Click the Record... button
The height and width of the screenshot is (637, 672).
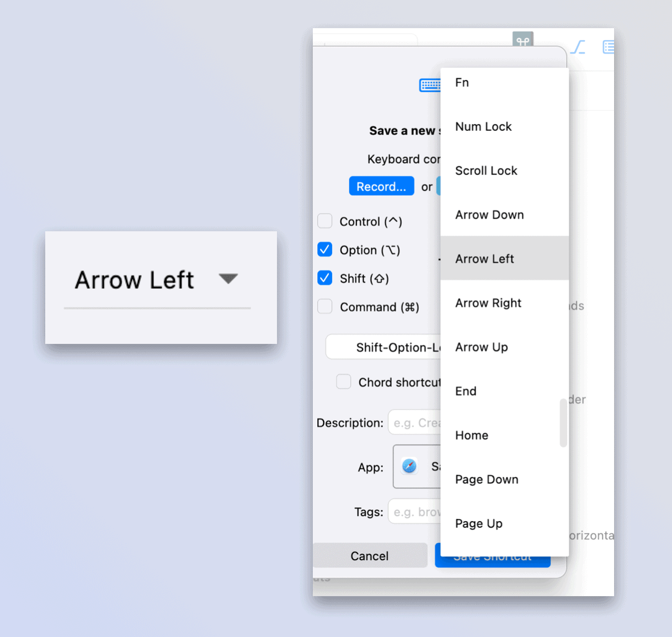[x=381, y=186]
